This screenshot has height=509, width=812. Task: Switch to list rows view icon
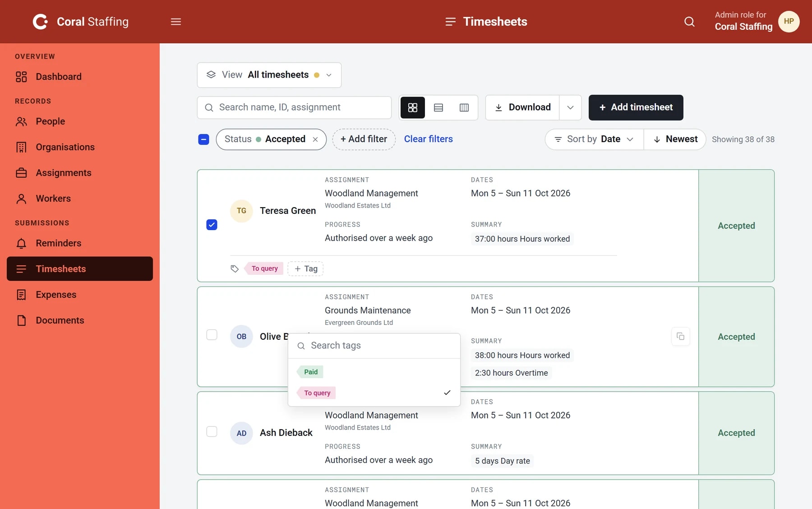[438, 107]
